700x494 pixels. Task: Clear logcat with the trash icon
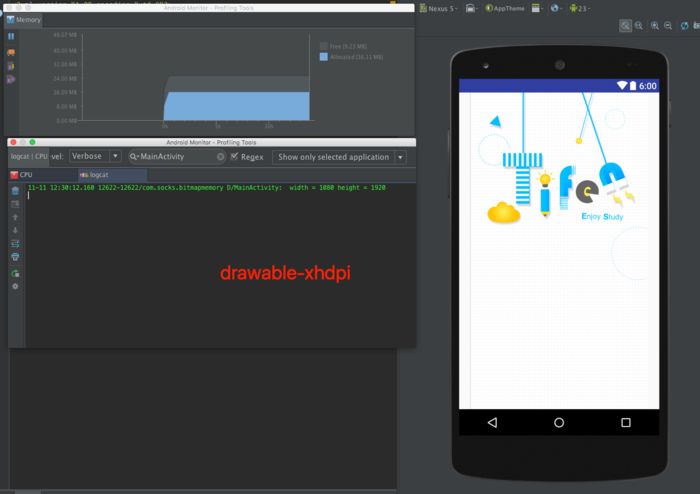[15, 191]
